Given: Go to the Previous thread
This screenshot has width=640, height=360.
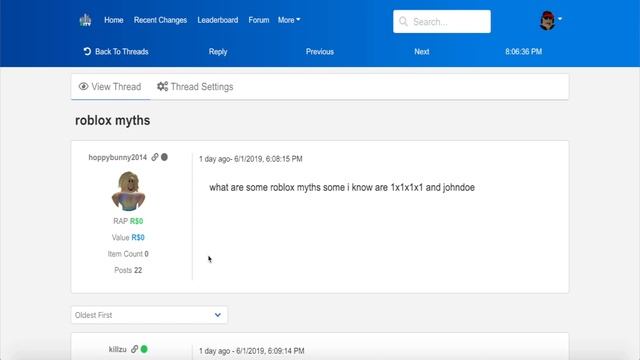Looking at the screenshot, I should tap(320, 51).
